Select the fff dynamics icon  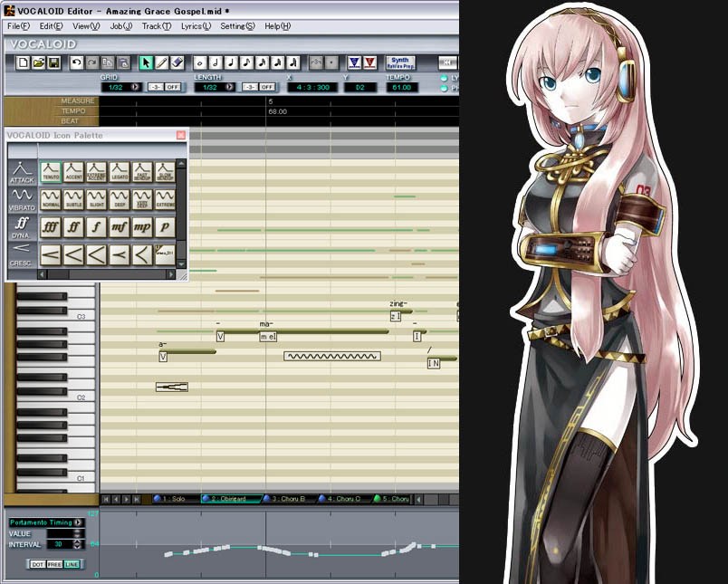(x=50, y=226)
